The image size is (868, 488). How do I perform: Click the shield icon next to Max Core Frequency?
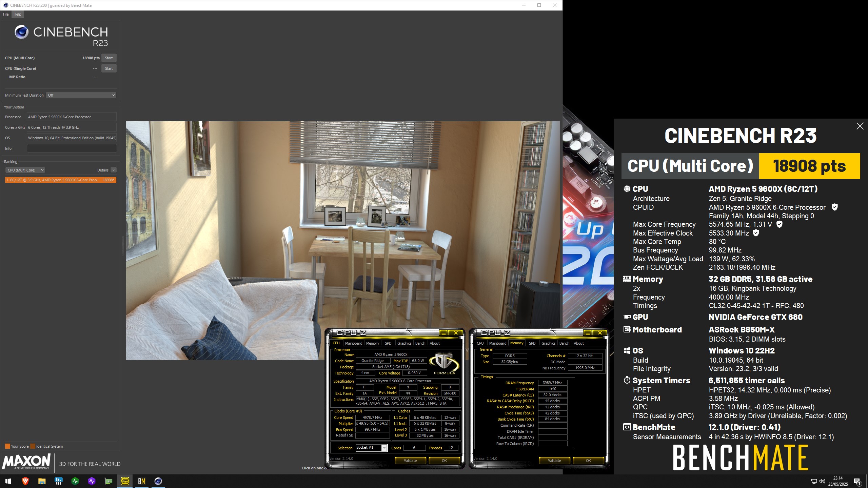tap(780, 224)
